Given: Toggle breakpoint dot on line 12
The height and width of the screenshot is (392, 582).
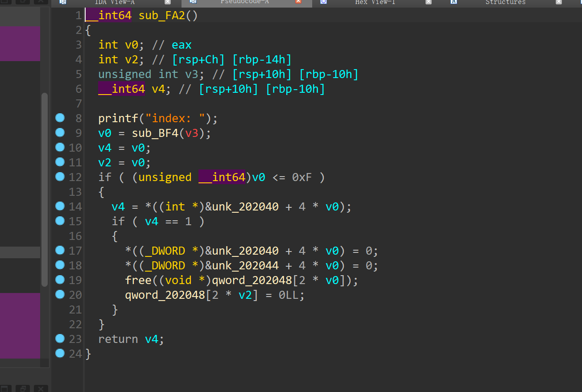Looking at the screenshot, I should [x=60, y=177].
